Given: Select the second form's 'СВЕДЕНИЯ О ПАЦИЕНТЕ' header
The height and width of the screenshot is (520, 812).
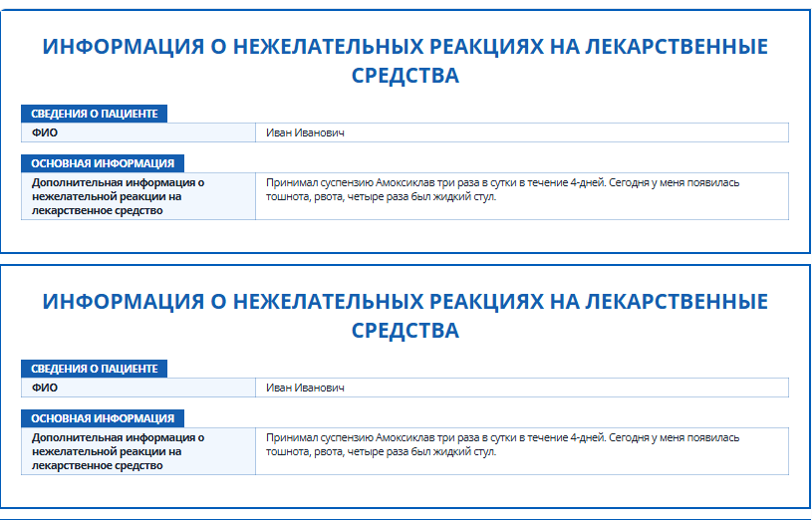Looking at the screenshot, I should pos(95,369).
